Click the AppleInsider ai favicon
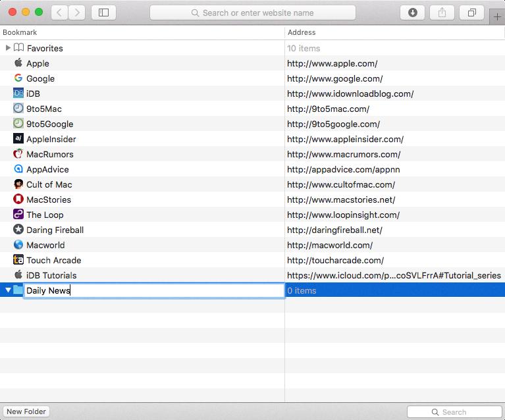Image resolution: width=505 pixels, height=420 pixels. 18,138
